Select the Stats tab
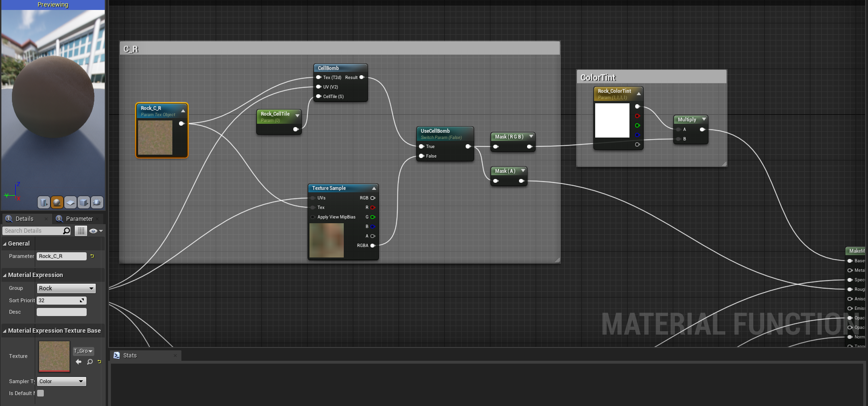868x406 pixels. click(x=130, y=356)
